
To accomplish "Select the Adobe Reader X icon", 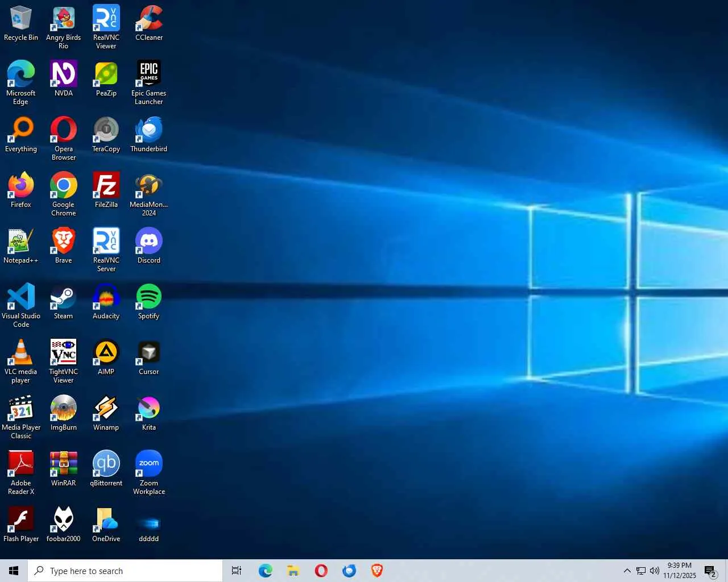I will pos(21,473).
